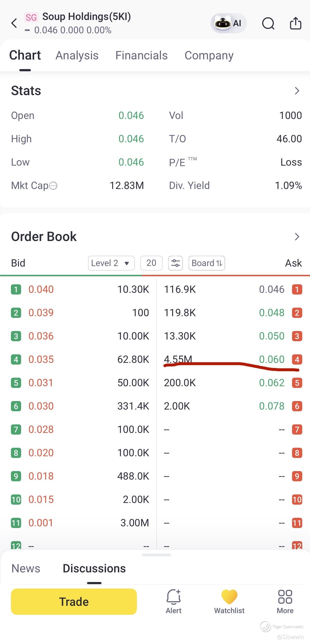Open the Analysis tab
The width and height of the screenshot is (310, 644).
coord(77,55)
